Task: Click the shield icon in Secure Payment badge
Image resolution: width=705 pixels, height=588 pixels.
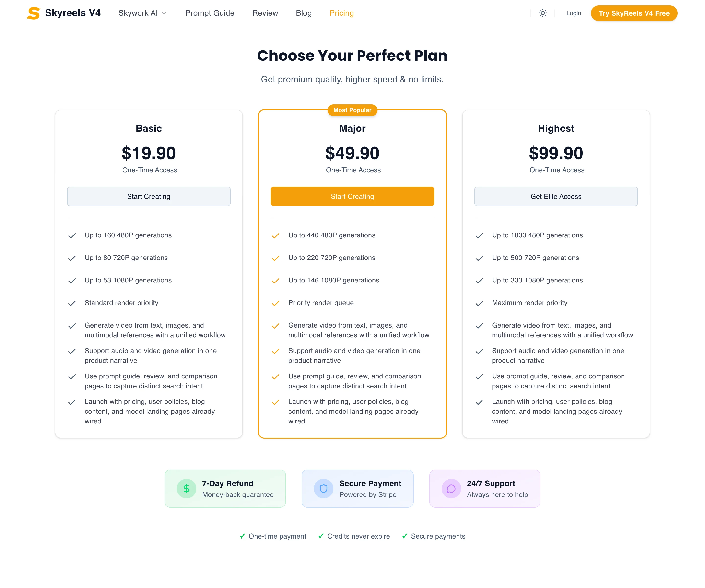Action: pyautogui.click(x=323, y=489)
